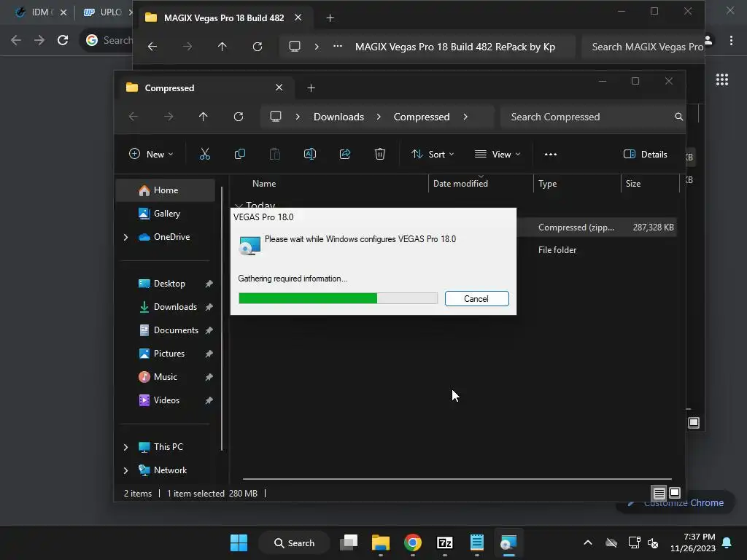Expand chevron after Compressed breadcrumb
The width and height of the screenshot is (747, 560).
click(x=465, y=117)
